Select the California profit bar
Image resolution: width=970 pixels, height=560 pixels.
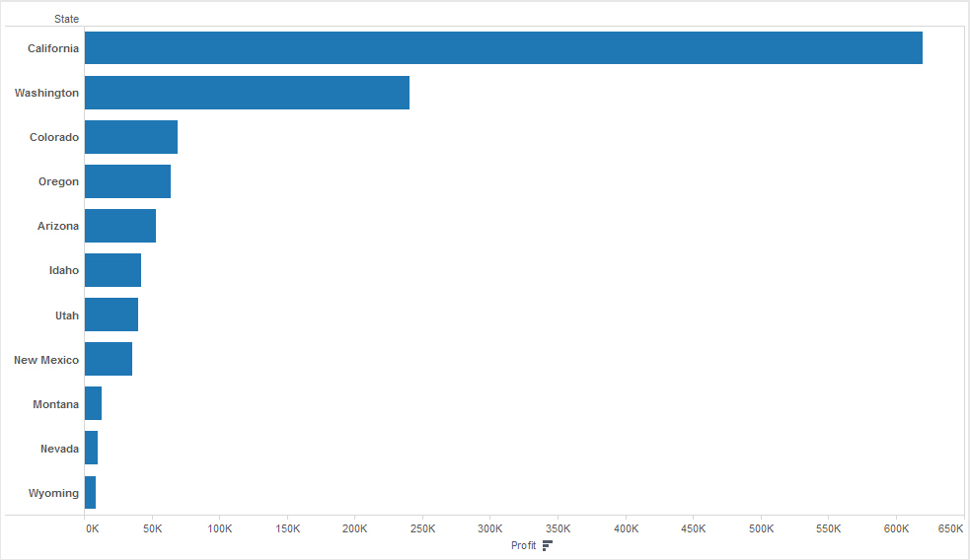coord(503,48)
